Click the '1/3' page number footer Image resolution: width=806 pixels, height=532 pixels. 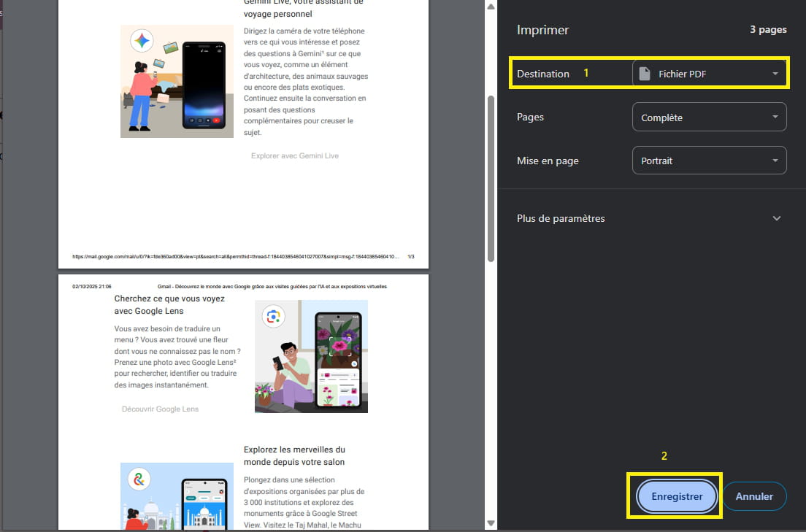point(411,256)
